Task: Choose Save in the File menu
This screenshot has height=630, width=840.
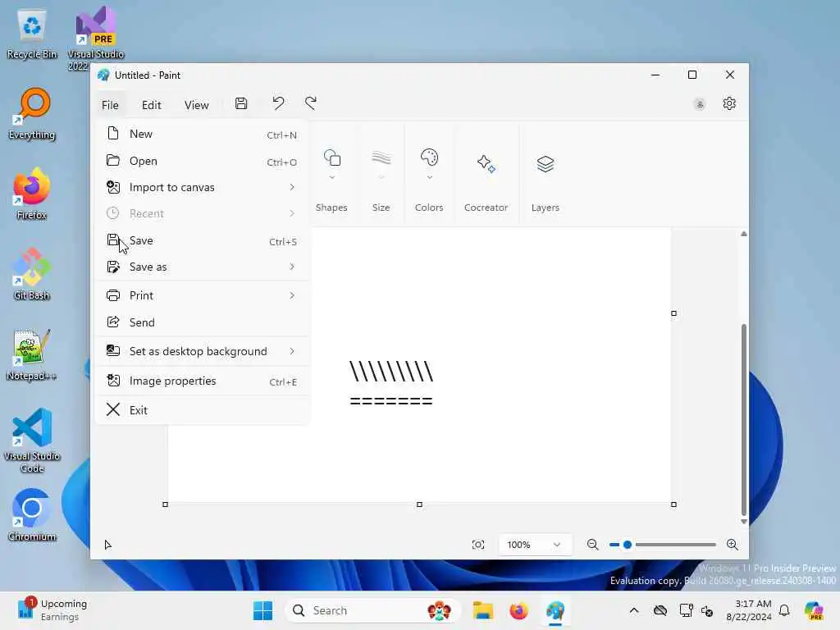Action: (x=202, y=240)
